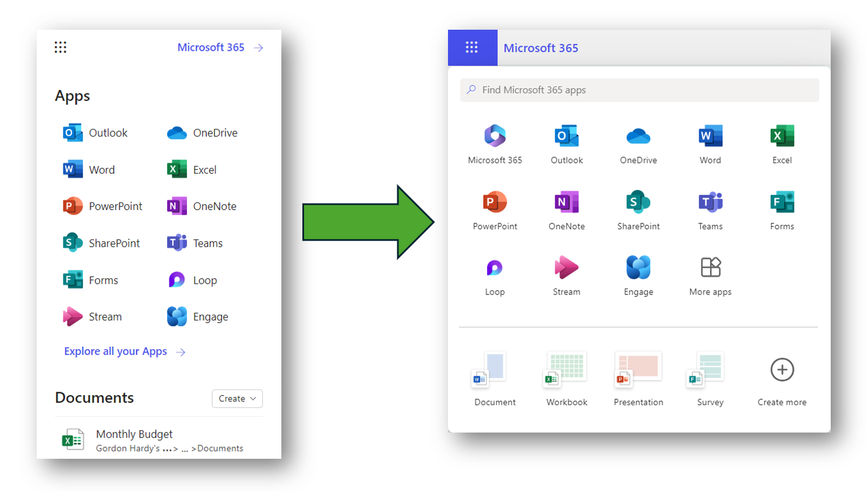Click the Microsoft 365 link

pyautogui.click(x=211, y=47)
